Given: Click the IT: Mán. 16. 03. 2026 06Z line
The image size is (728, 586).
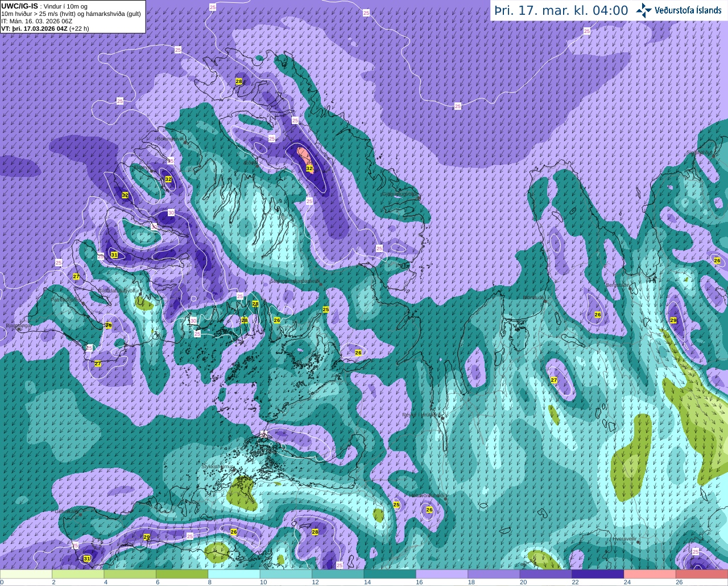Looking at the screenshot, I should (x=36, y=21).
